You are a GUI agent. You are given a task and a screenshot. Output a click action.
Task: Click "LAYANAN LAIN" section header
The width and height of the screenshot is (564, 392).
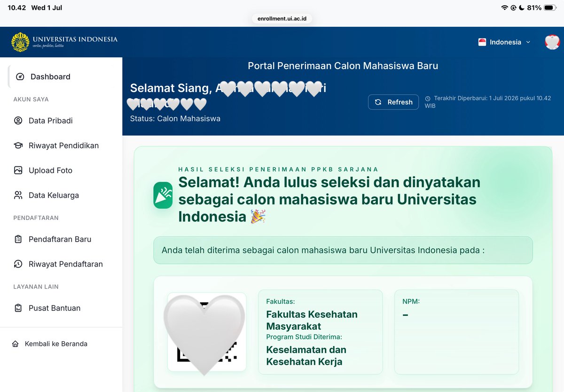36,286
